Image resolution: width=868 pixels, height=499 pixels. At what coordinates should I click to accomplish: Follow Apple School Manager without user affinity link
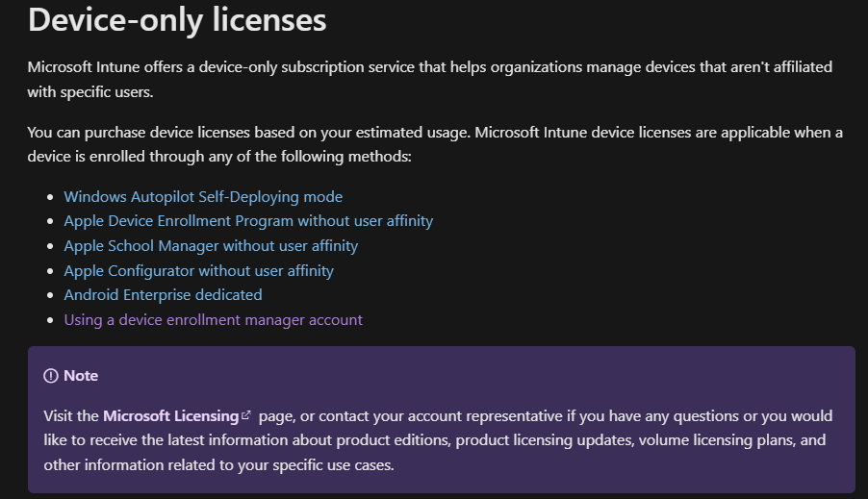211,245
